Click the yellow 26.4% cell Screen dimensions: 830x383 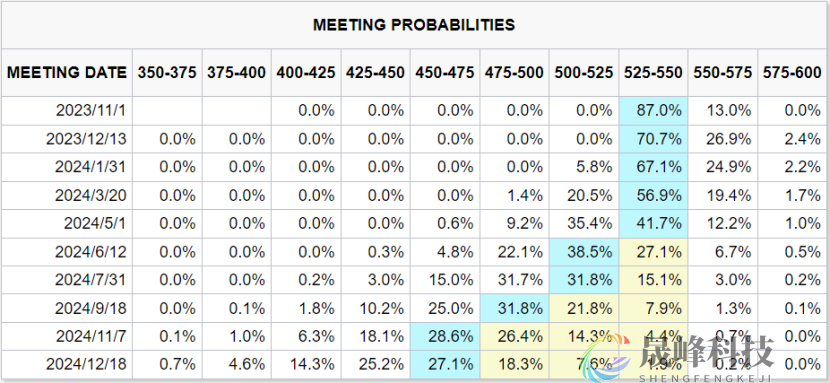[x=515, y=336]
